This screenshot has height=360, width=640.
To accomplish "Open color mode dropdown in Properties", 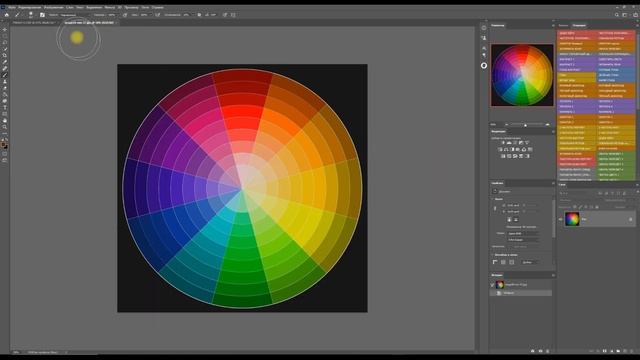I will click(522, 233).
